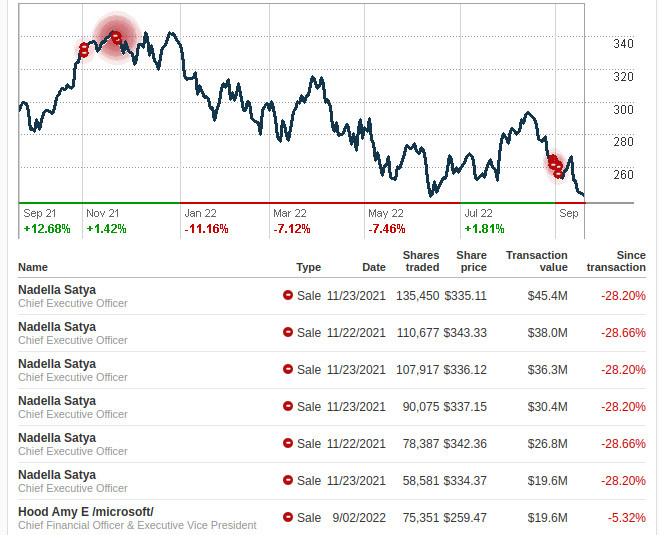Open Nadella Satya name in $45.4M row
The width and height of the screenshot is (659, 535).
(57, 290)
